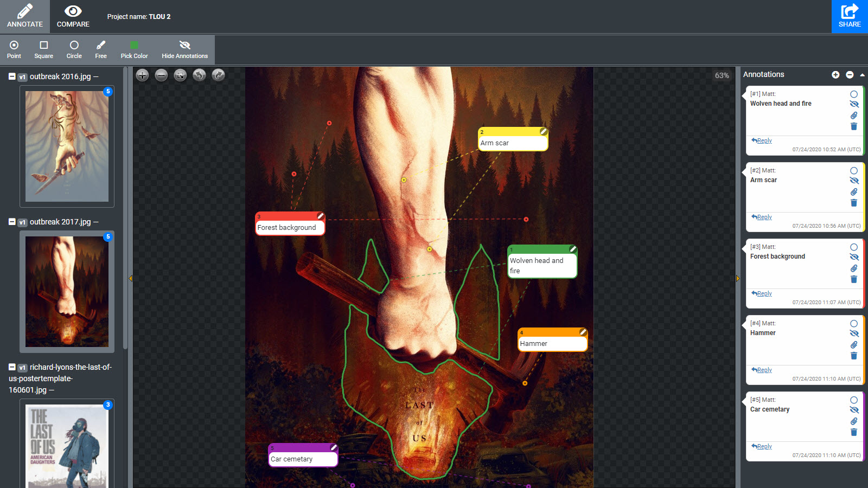
Task: Mark annotation #2 Arm scar as resolved
Action: point(854,171)
